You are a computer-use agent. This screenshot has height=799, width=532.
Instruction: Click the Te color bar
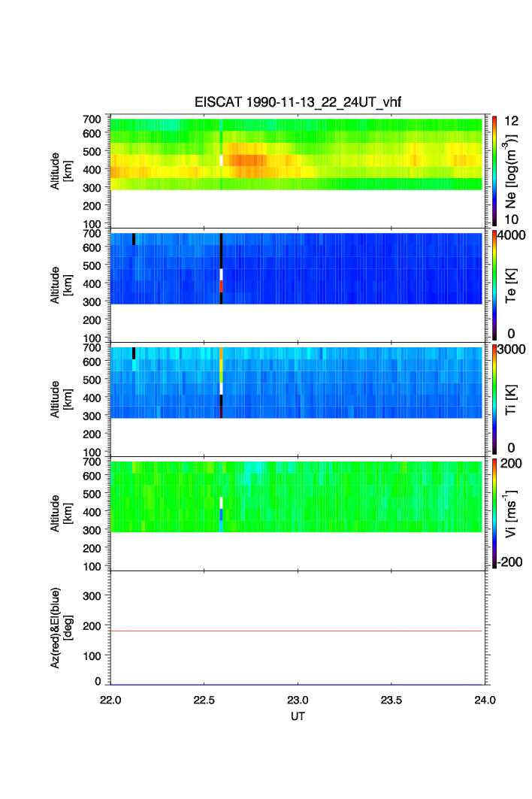(x=494, y=285)
